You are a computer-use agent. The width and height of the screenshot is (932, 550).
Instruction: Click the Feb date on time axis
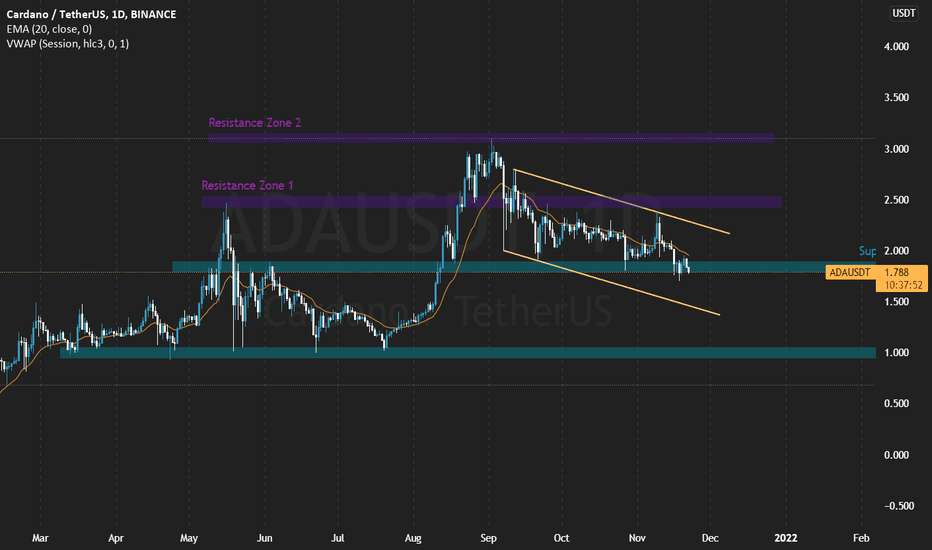tap(861, 538)
